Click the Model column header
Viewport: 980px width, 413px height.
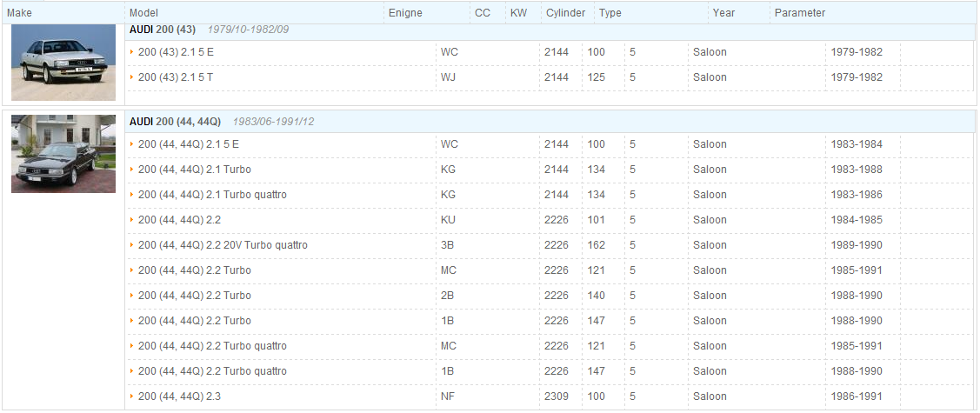click(x=143, y=12)
